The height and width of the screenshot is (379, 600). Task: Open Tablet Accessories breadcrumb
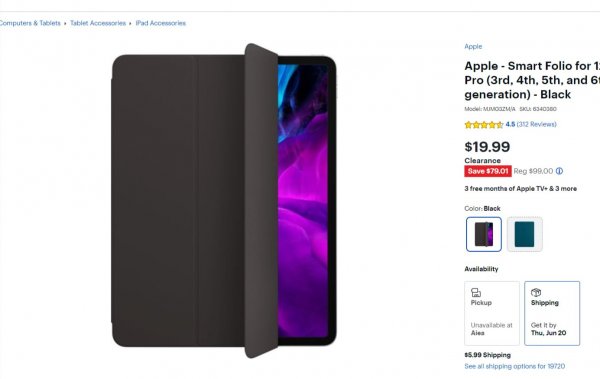[x=98, y=23]
